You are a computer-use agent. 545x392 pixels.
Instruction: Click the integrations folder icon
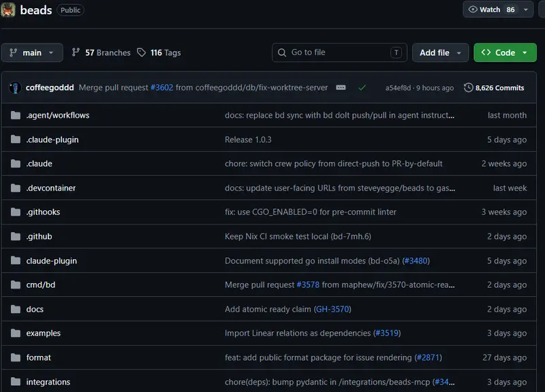tap(16, 382)
